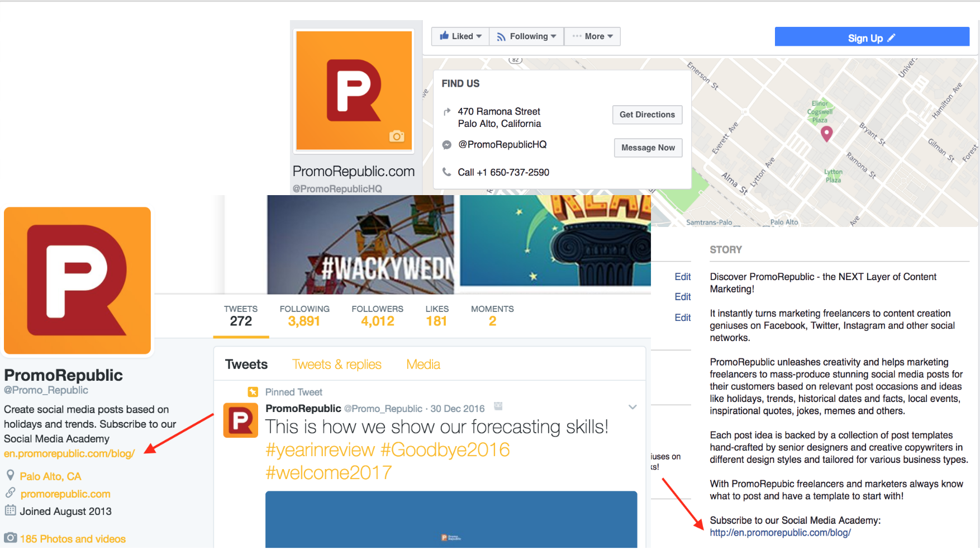
Task: Click PromoRepublic avatar beside pinned tweet
Action: tap(241, 420)
